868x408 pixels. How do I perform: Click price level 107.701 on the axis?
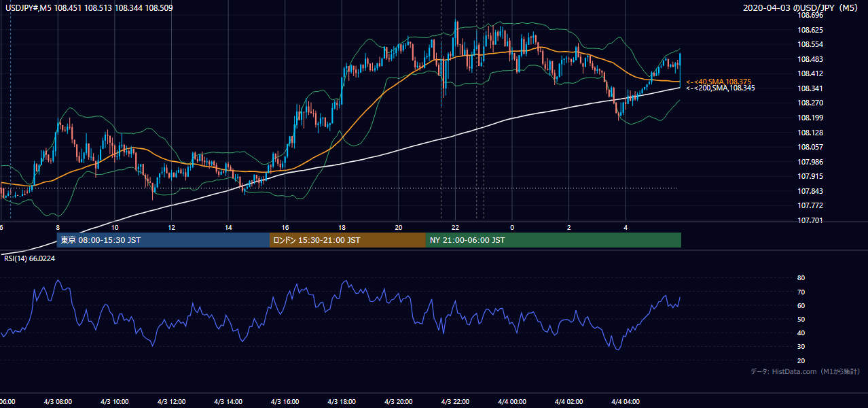click(x=810, y=220)
